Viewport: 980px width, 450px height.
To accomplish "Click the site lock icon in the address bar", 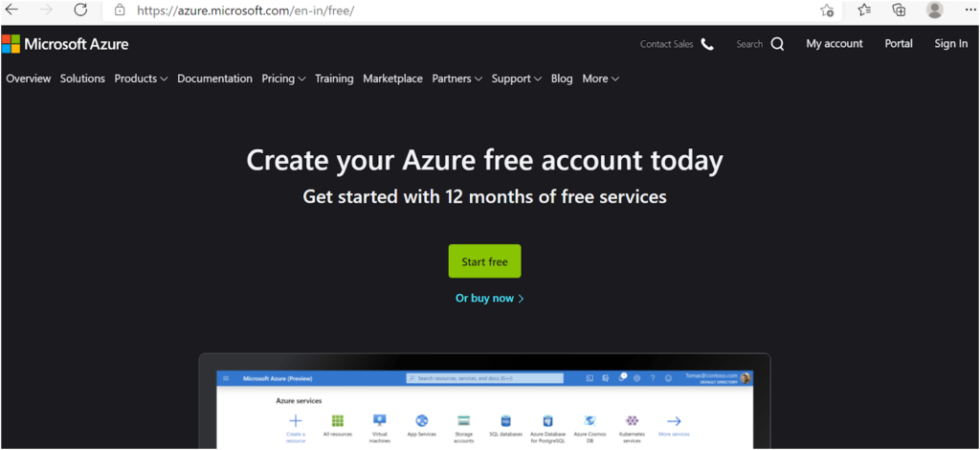I will pos(120,11).
